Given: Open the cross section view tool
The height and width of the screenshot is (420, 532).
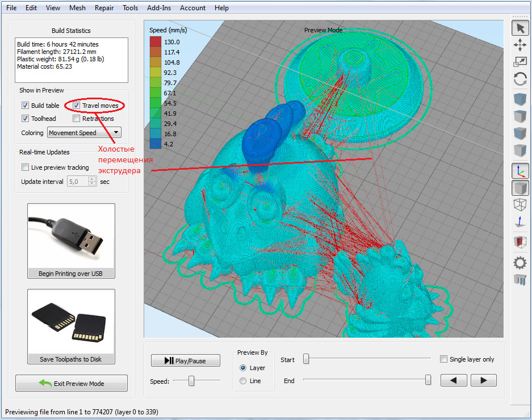Looking at the screenshot, I should [520, 242].
